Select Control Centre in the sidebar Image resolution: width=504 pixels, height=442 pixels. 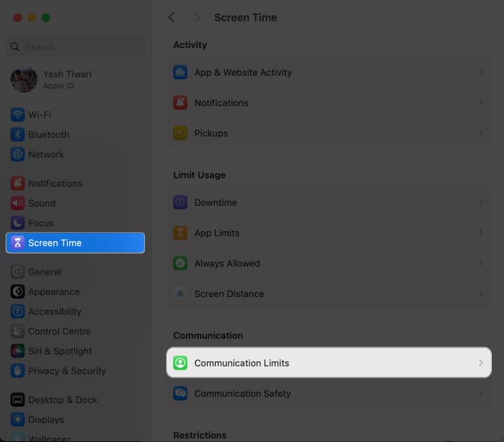(x=75, y=332)
